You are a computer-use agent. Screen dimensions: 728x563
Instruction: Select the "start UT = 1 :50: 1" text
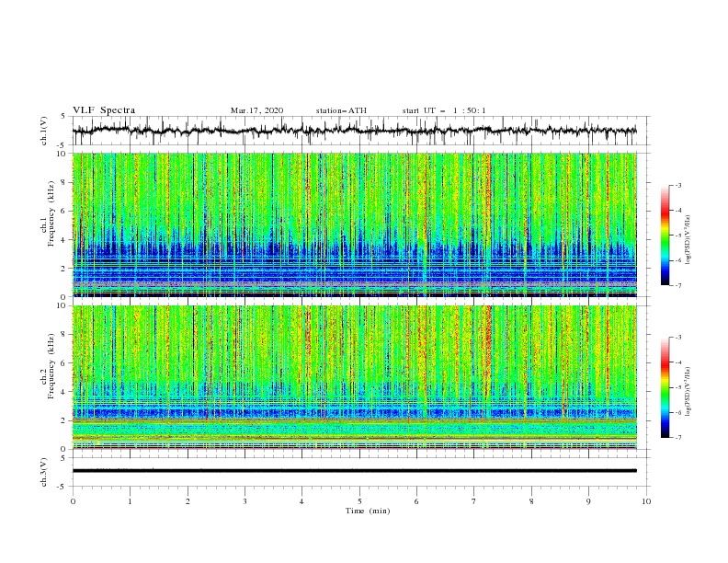(x=444, y=110)
